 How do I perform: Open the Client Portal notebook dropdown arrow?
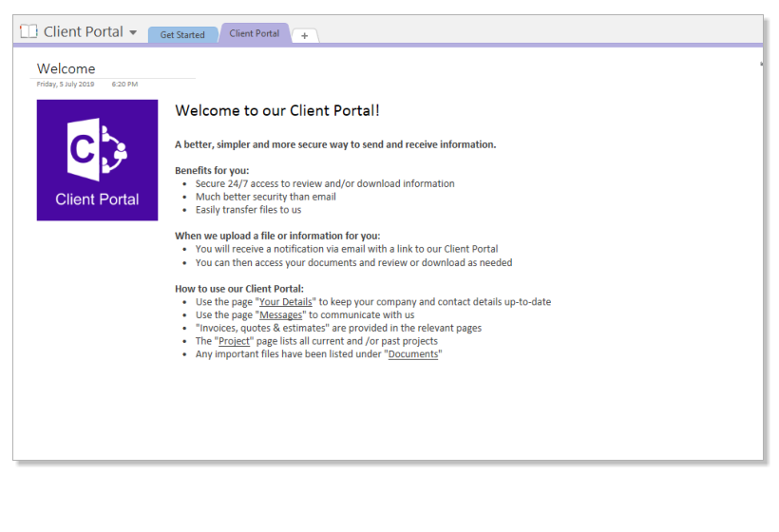pyautogui.click(x=133, y=33)
